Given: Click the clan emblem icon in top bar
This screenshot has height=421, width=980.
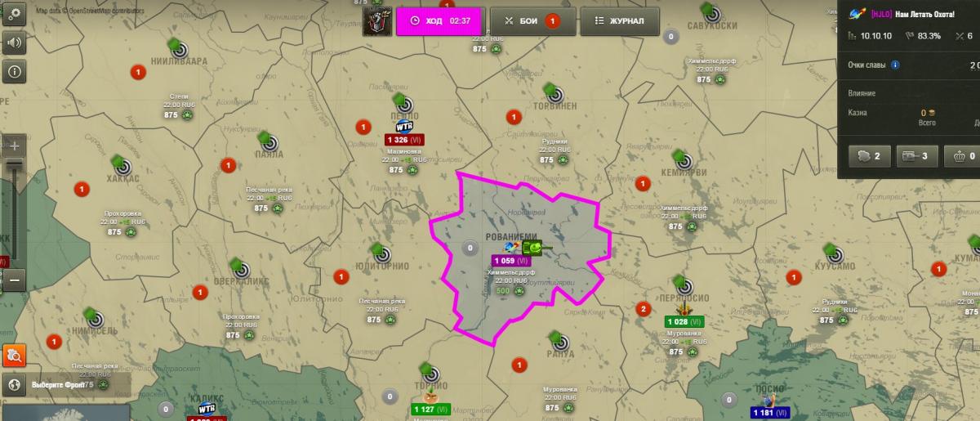Looking at the screenshot, I should click(x=376, y=20).
